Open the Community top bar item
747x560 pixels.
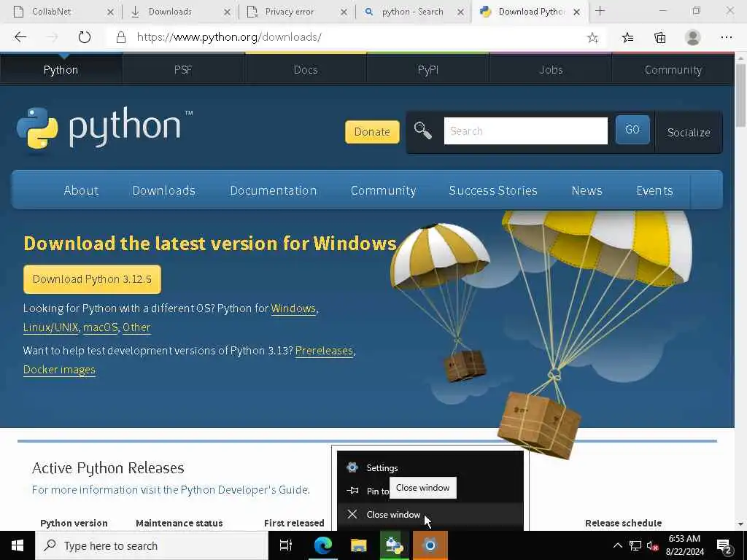pos(673,69)
